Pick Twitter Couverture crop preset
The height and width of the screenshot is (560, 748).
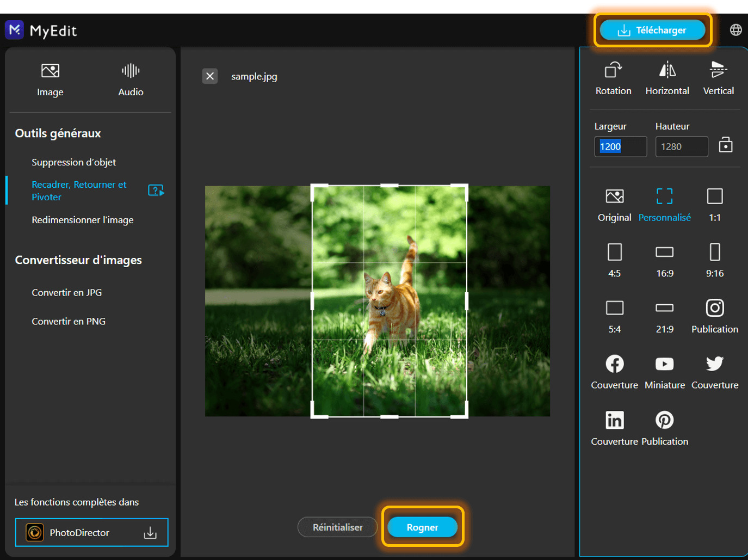714,364
